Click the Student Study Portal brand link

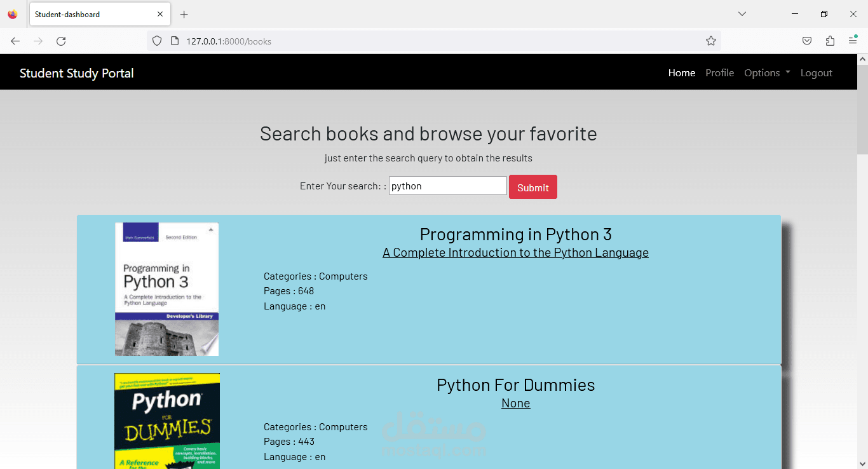[x=77, y=73]
